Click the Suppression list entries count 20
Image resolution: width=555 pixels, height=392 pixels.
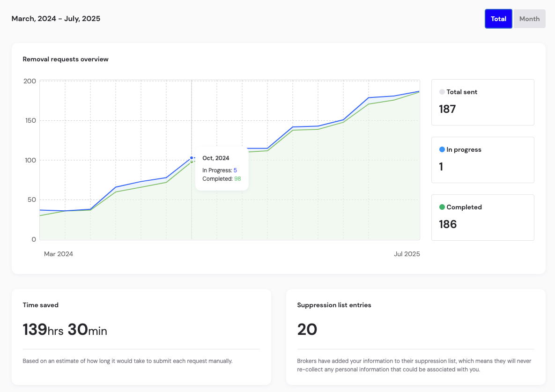(307, 330)
